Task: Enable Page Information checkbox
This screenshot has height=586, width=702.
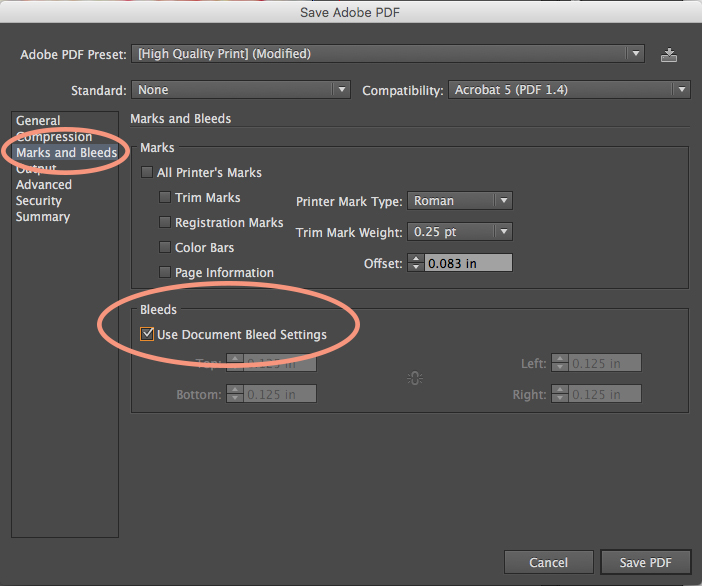Action: (165, 272)
